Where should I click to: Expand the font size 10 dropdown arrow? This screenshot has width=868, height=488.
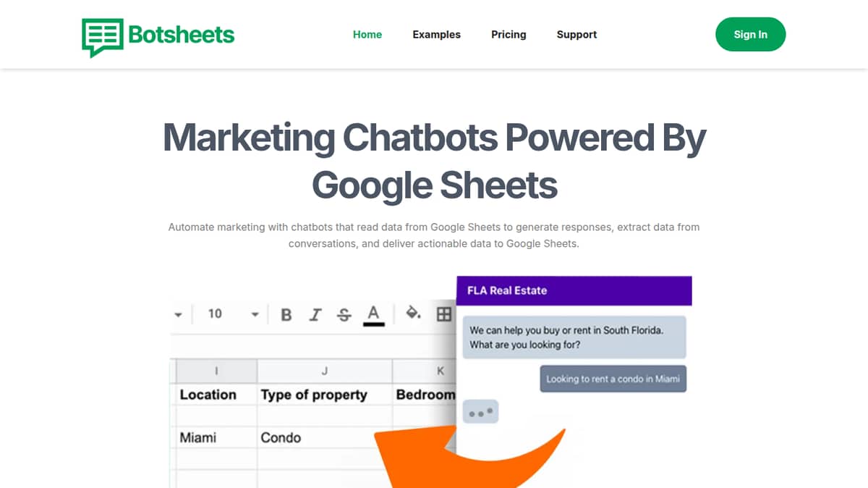255,314
